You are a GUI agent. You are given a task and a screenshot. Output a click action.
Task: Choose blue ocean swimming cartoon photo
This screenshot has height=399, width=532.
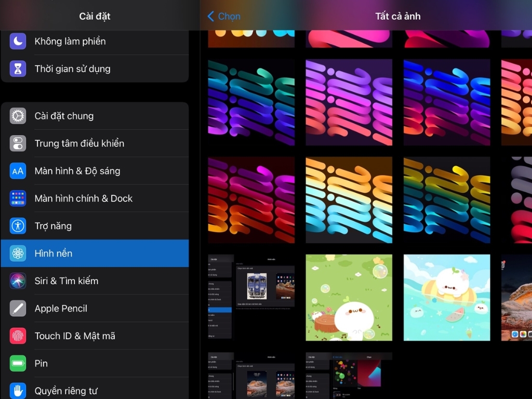[x=447, y=298]
